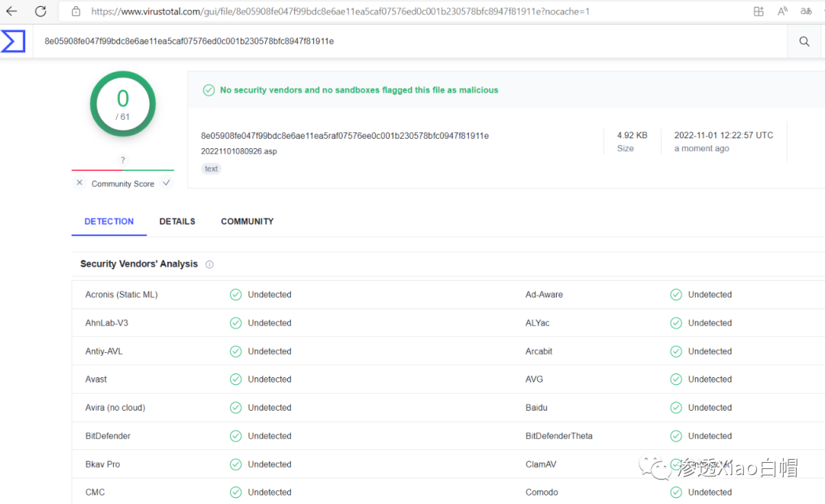Click the 'text' file type tag
The image size is (825, 504).
pyautogui.click(x=211, y=169)
